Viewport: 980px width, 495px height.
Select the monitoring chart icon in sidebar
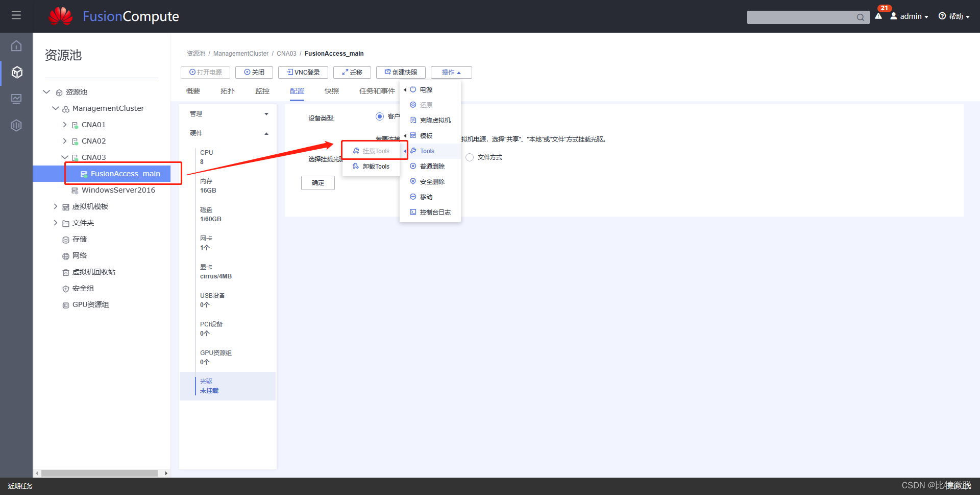pyautogui.click(x=16, y=99)
